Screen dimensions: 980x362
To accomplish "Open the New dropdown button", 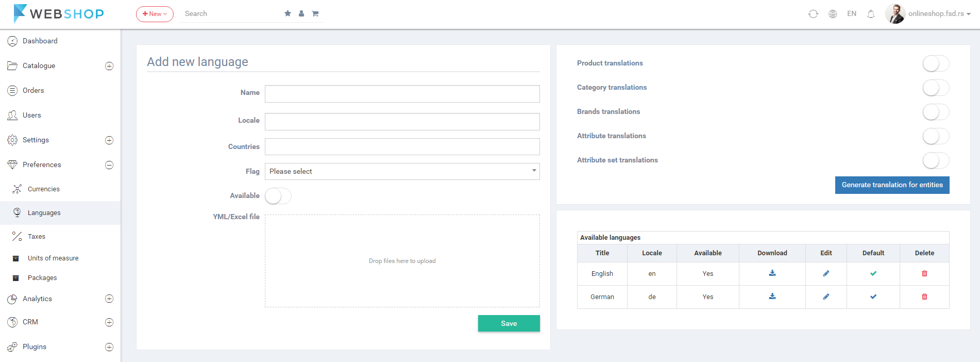I will (155, 14).
